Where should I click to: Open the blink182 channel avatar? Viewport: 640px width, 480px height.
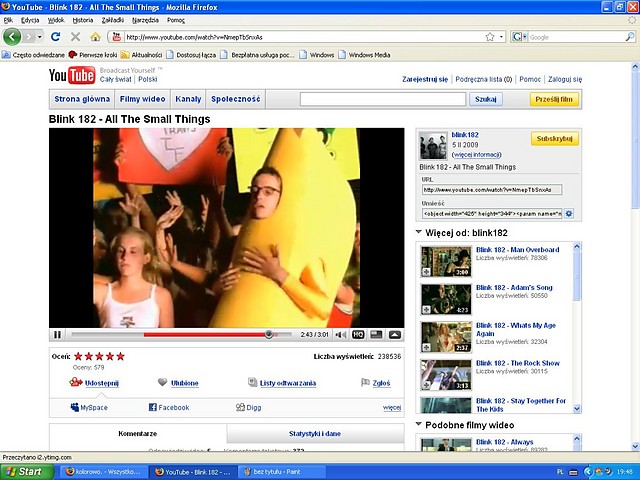tap(433, 145)
